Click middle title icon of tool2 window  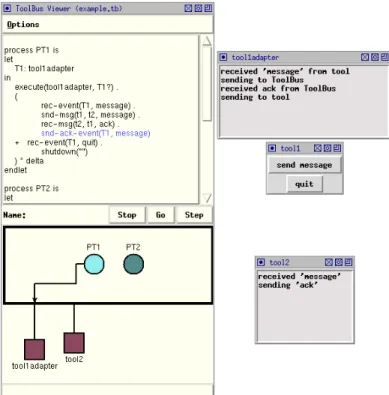(339, 262)
